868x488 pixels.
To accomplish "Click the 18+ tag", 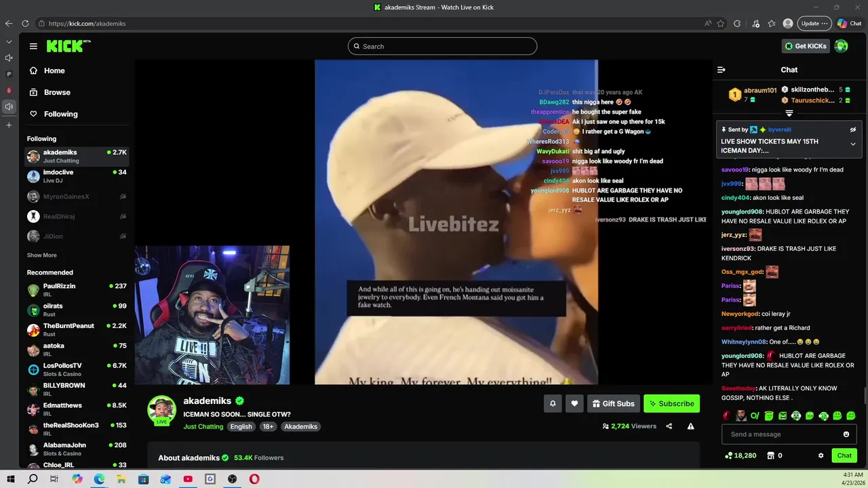I will coord(268,426).
